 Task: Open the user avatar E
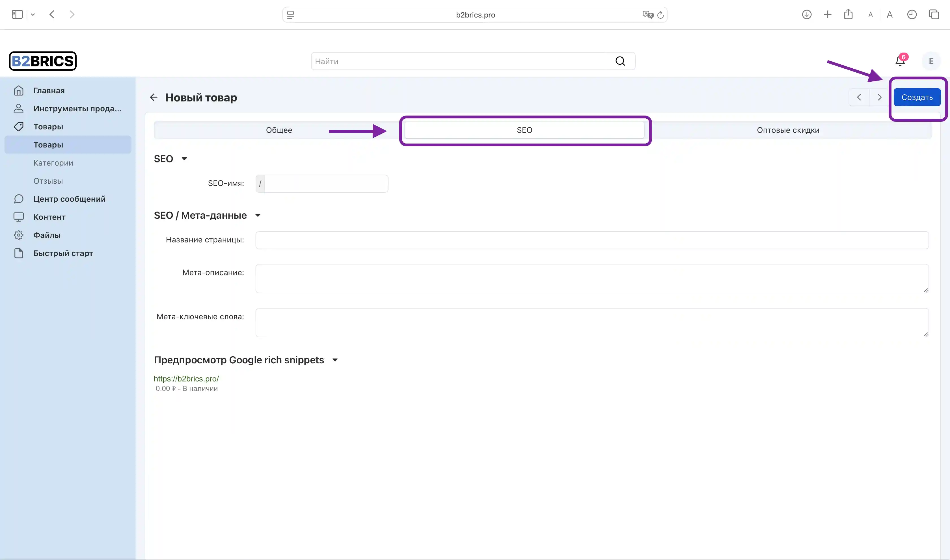[x=931, y=61]
